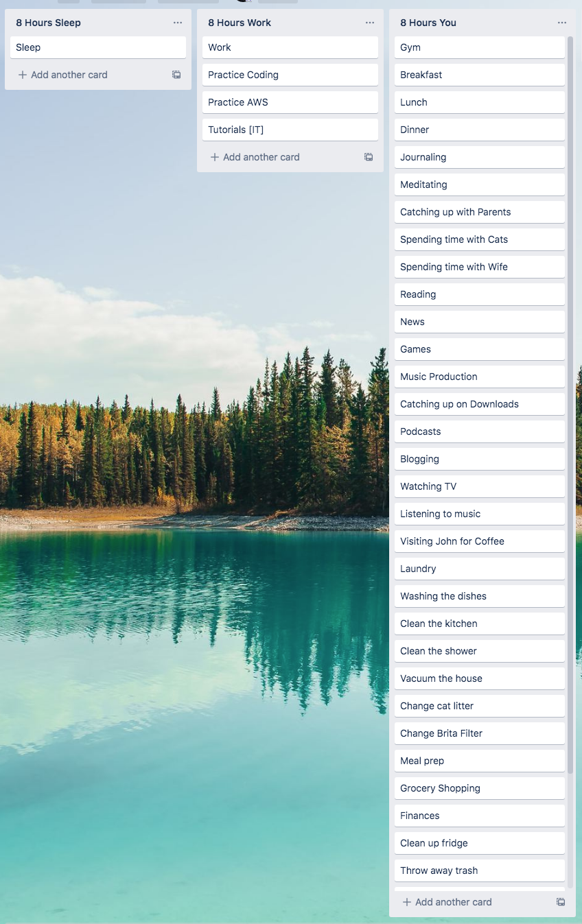
Task: Open the Throw away trash card
Action: tap(480, 870)
